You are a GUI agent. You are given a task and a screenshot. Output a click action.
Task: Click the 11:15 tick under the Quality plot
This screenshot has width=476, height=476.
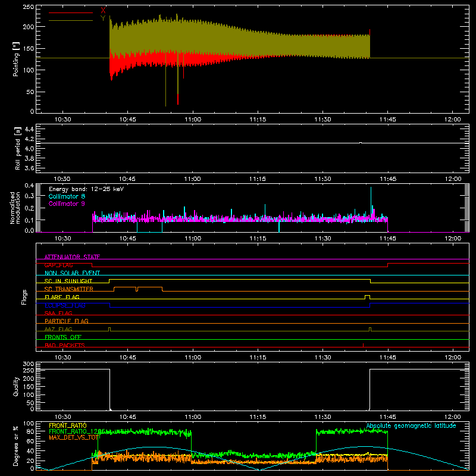coord(258,417)
